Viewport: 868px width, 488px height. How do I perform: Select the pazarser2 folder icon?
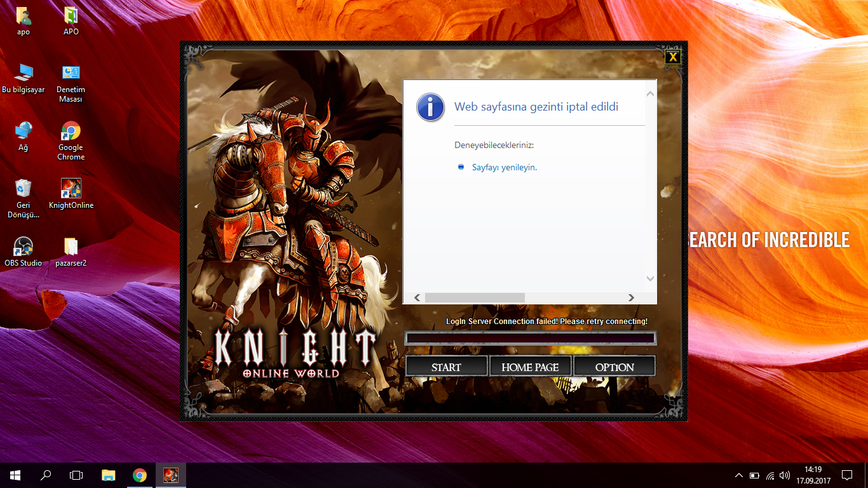pyautogui.click(x=71, y=251)
